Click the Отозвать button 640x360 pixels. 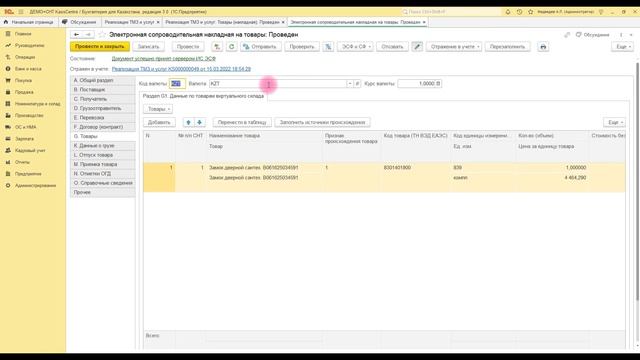pyautogui.click(x=392, y=47)
